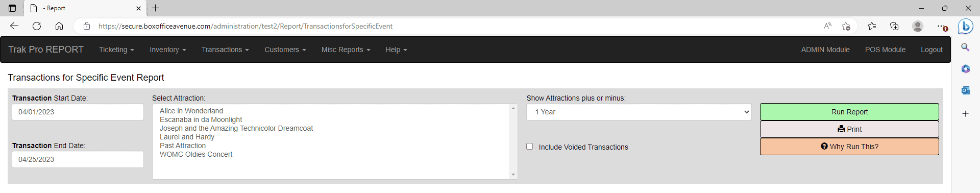Click the Why Run This? button

point(849,147)
